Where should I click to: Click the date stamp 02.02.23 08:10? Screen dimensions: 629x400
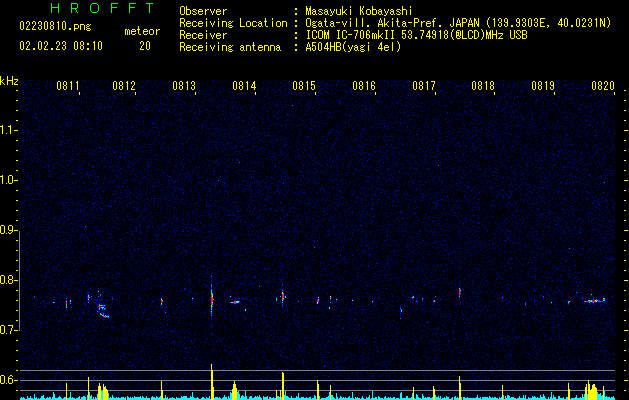coord(61,46)
